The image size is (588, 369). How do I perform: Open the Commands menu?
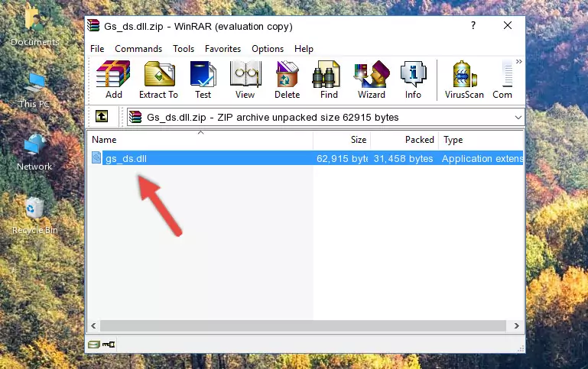138,49
